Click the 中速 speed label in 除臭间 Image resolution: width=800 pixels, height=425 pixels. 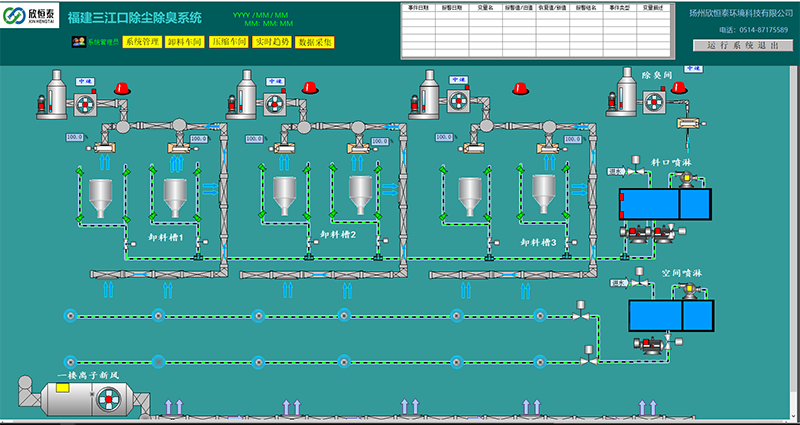pyautogui.click(x=692, y=68)
